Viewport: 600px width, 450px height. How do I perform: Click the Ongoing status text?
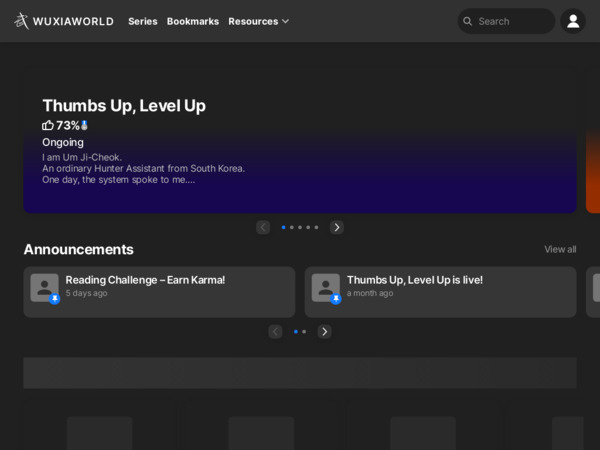pos(63,142)
